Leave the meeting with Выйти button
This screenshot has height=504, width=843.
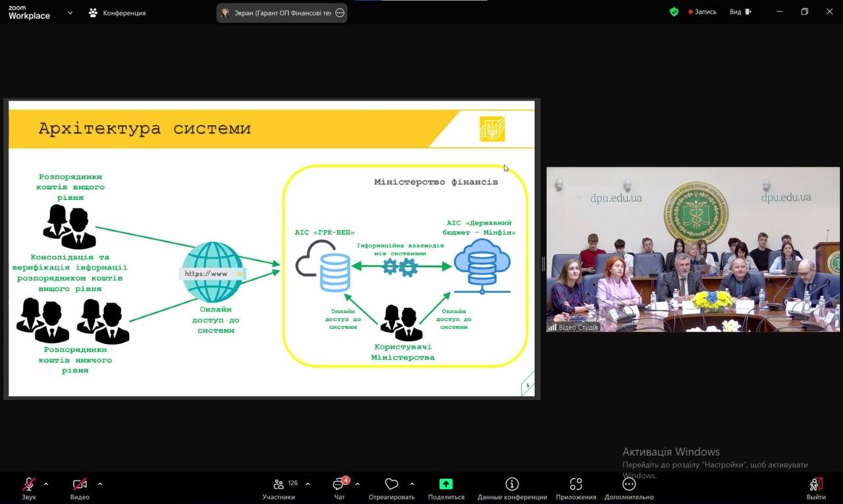[816, 485]
